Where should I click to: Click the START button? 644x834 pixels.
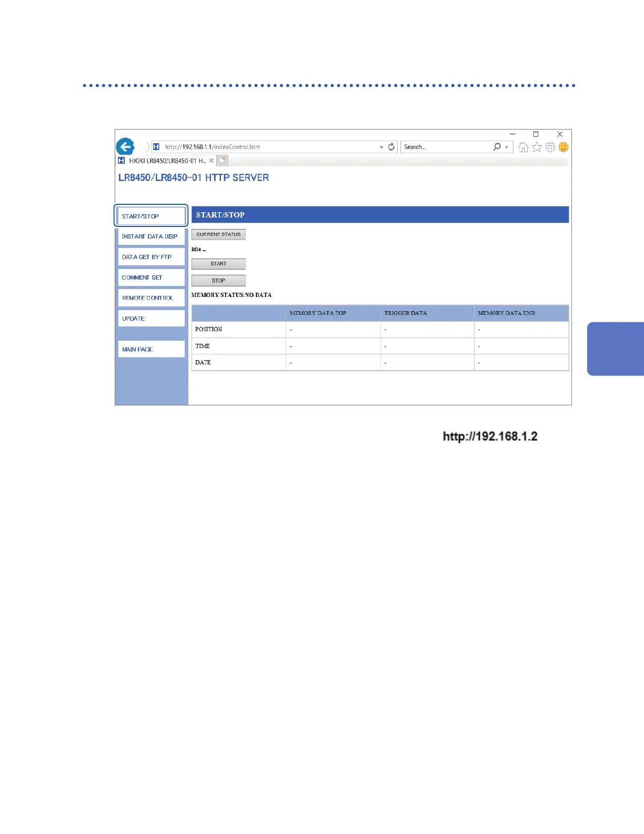click(218, 264)
